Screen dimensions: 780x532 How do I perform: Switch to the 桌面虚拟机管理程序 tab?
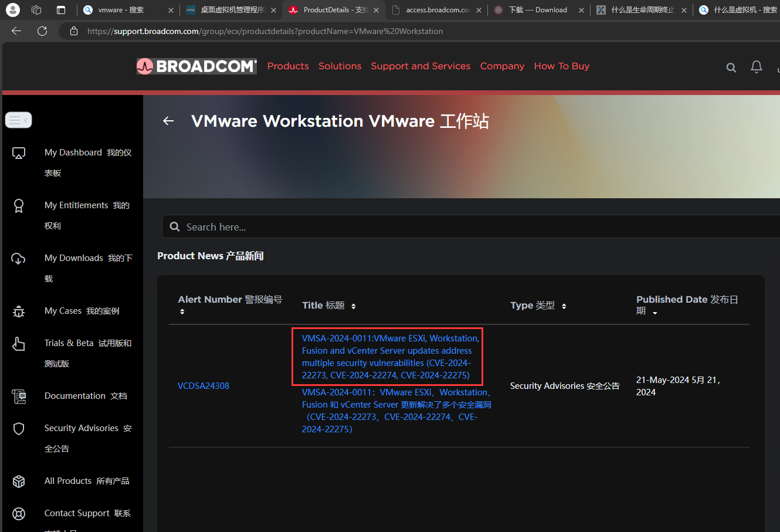[x=231, y=10]
